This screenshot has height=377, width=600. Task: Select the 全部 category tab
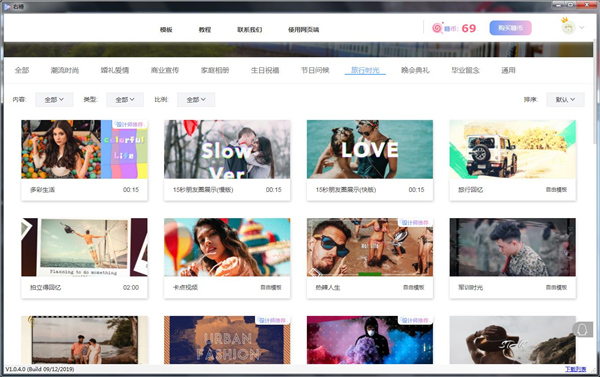coord(22,70)
